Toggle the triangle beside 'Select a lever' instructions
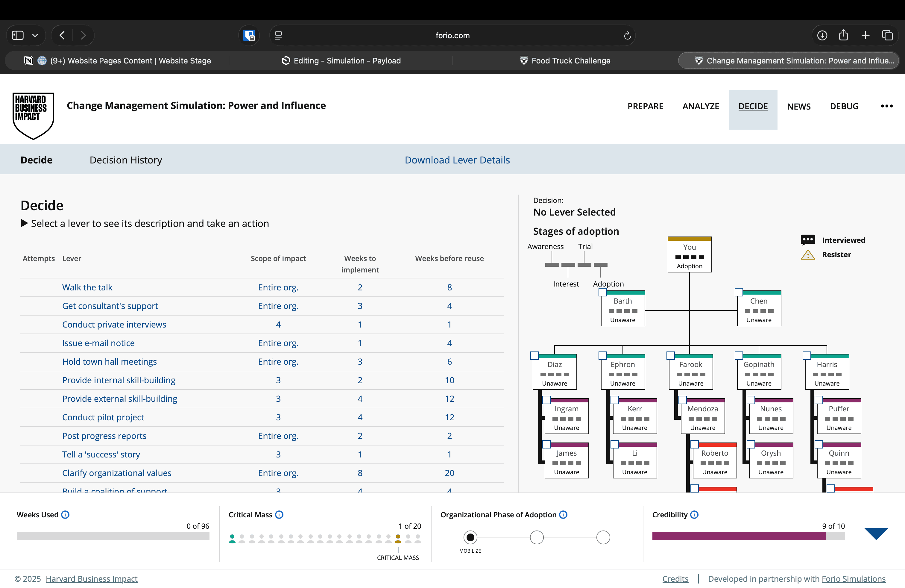 pos(24,223)
